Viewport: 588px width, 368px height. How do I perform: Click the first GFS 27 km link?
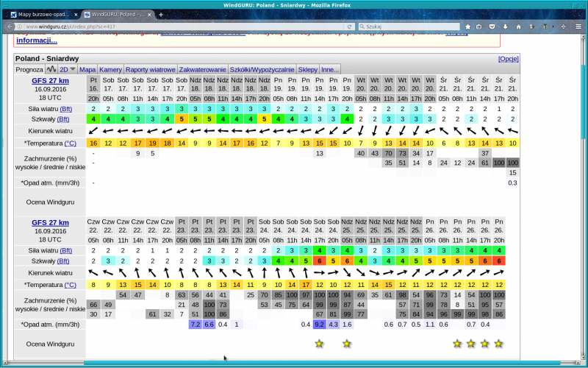pyautogui.click(x=50, y=79)
